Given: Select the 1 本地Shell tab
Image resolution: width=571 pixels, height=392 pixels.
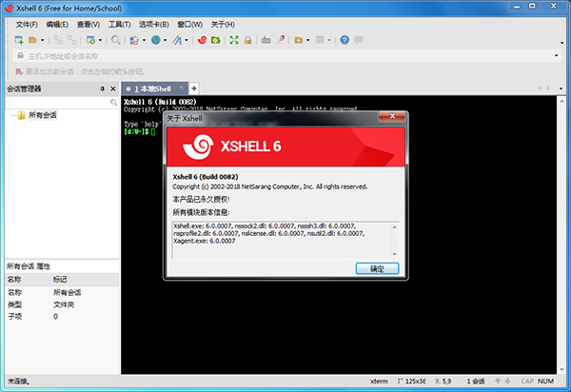Looking at the screenshot, I should (152, 88).
